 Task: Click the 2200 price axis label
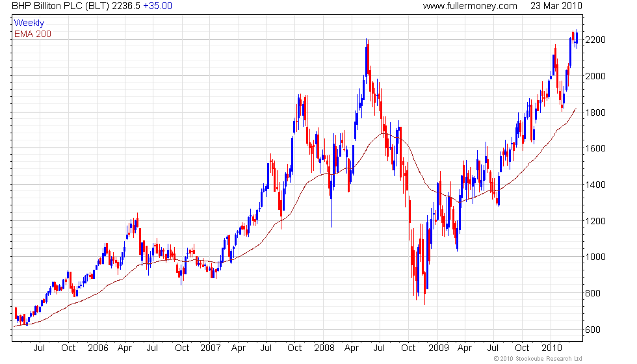(595, 40)
